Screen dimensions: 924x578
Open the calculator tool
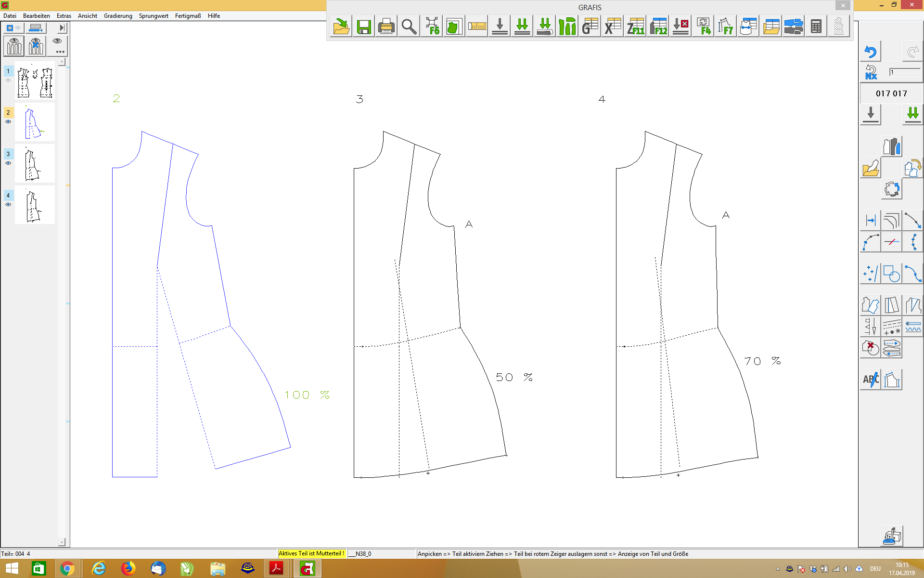tap(816, 27)
